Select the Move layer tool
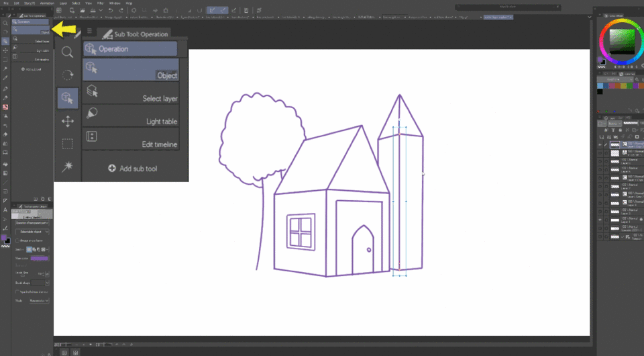The width and height of the screenshot is (644, 356). pos(67,122)
